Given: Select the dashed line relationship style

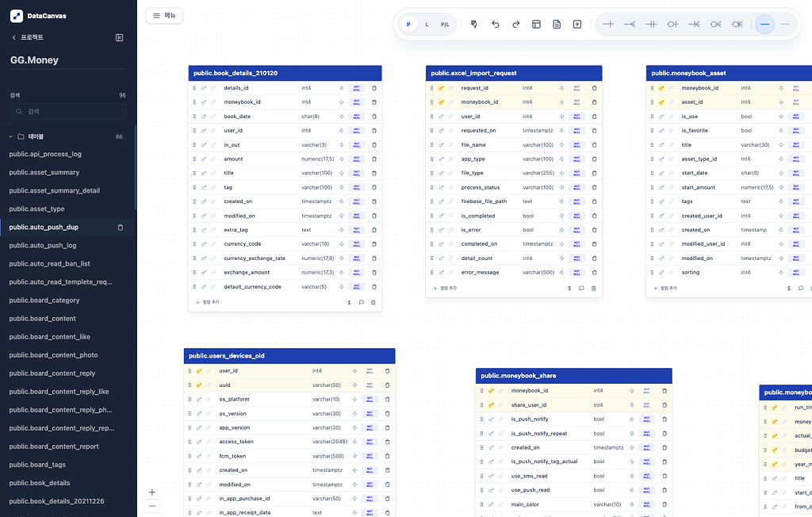Looking at the screenshot, I should tap(785, 25).
